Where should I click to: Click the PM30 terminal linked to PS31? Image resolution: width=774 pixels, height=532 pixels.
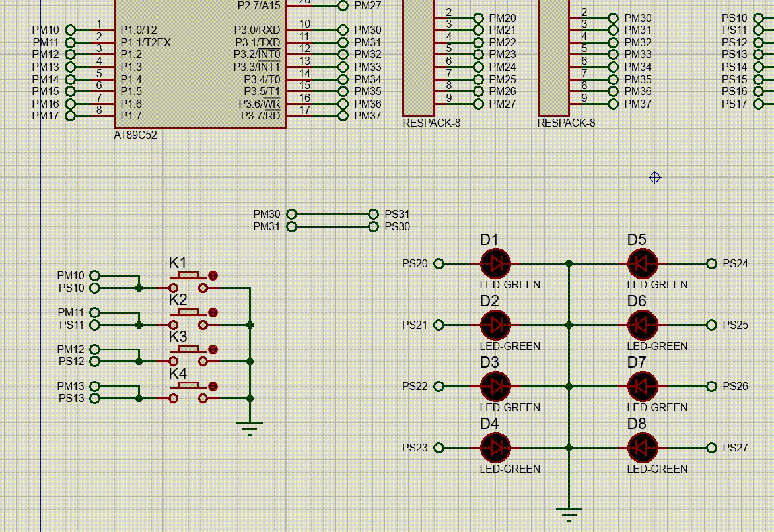pyautogui.click(x=292, y=214)
